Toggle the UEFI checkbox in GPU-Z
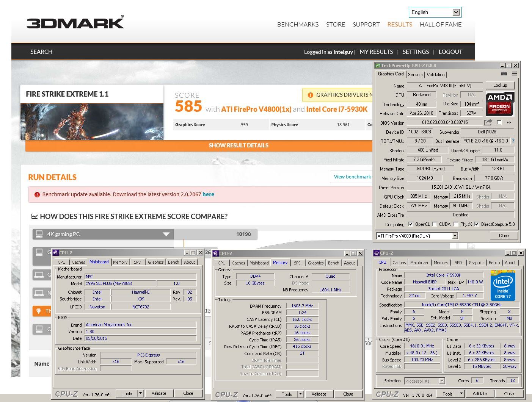Image resolution: width=532 pixels, height=402 pixels. 499,122
